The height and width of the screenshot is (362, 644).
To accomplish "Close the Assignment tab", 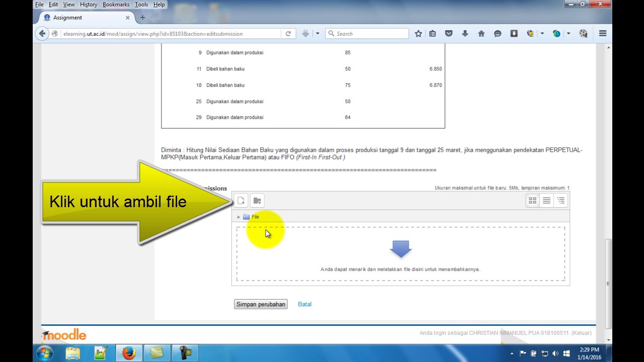I will 127,18.
